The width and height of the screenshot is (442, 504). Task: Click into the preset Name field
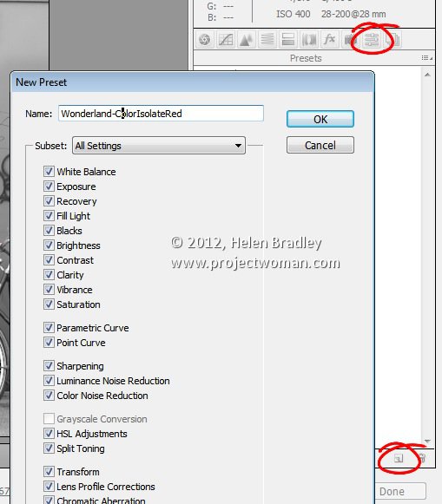coord(161,114)
